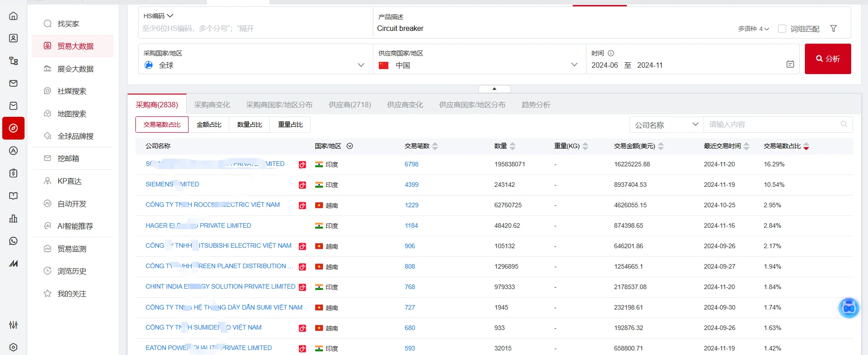Sort by 重量(KG) column arrows
868x355 pixels.
[585, 146]
